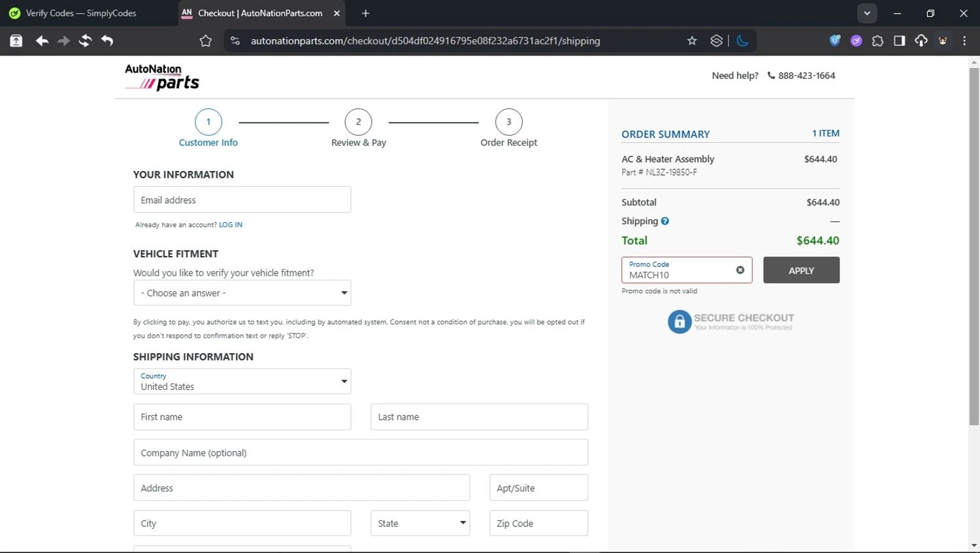The width and height of the screenshot is (980, 553).
Task: Click the City field
Action: [x=242, y=523]
